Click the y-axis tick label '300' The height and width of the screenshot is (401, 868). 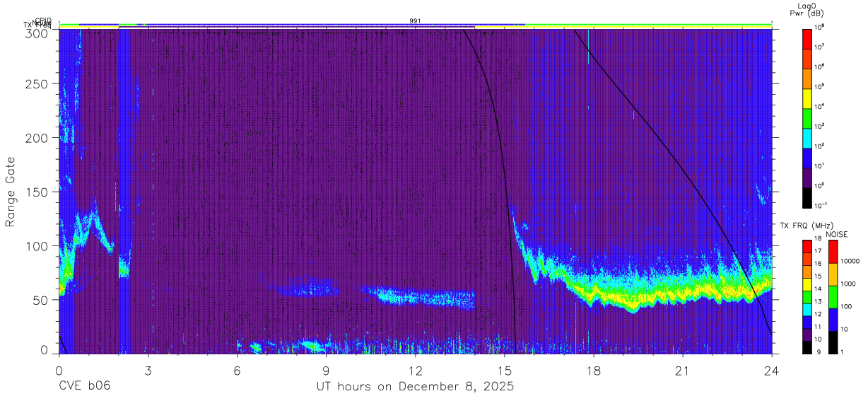37,33
